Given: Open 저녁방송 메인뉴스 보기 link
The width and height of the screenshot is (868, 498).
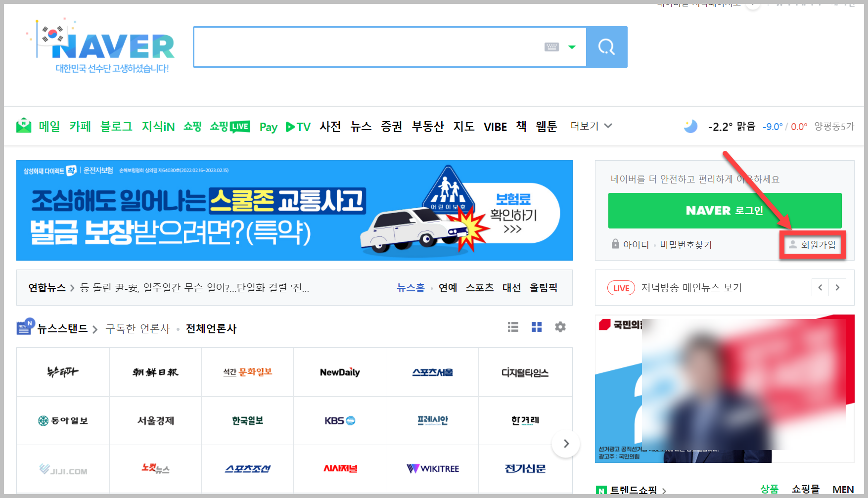Looking at the screenshot, I should 691,288.
